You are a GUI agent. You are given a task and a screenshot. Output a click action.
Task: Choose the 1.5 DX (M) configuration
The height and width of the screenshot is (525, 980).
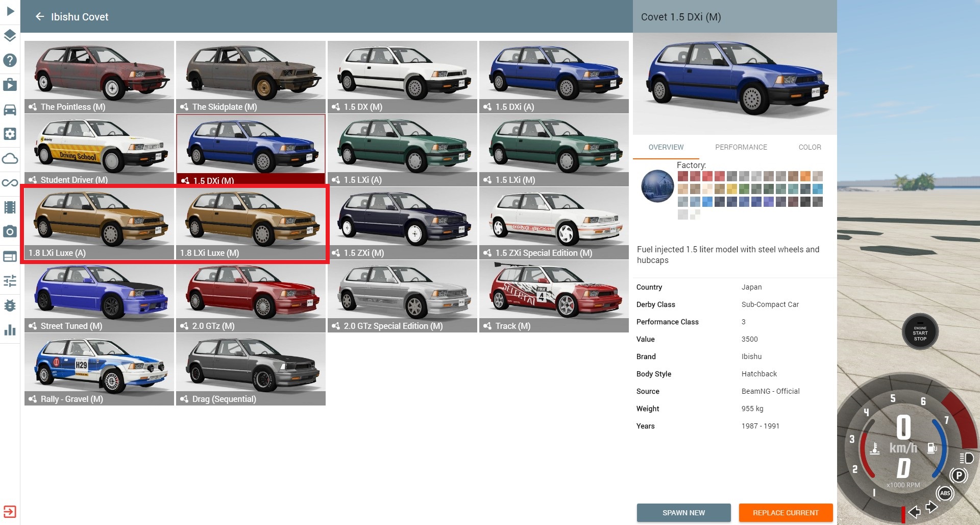tap(402, 77)
